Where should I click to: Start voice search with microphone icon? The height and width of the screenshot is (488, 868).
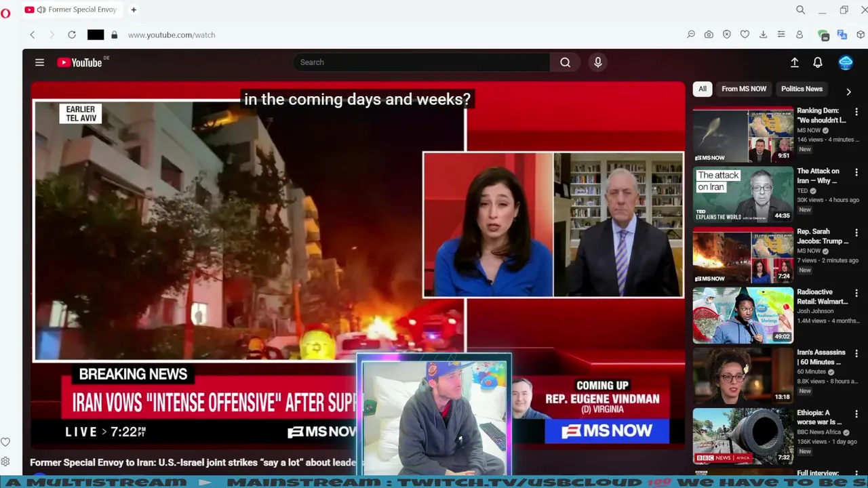point(597,62)
